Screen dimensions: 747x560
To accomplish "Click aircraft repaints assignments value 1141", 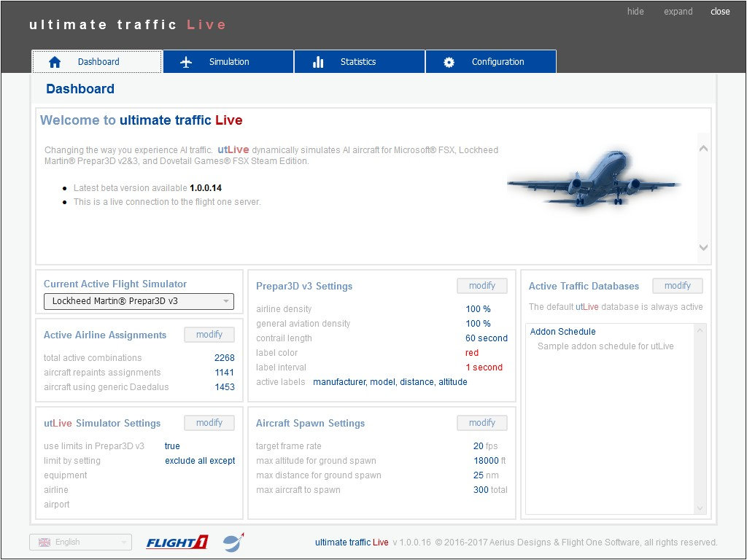I will click(225, 373).
